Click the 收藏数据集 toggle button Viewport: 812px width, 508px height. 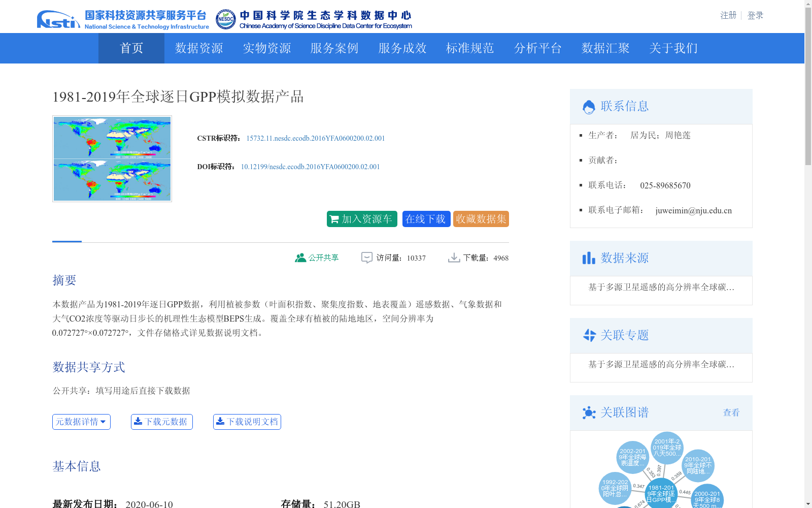481,218
